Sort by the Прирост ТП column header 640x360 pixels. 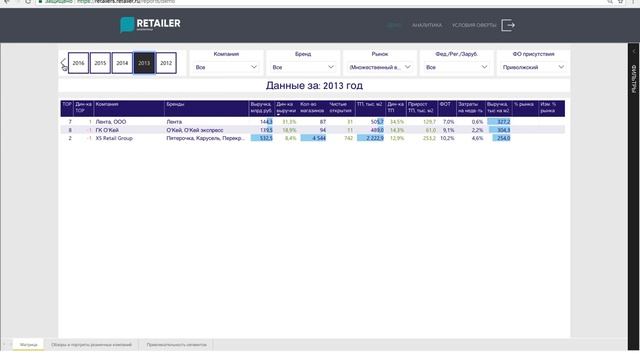point(422,108)
